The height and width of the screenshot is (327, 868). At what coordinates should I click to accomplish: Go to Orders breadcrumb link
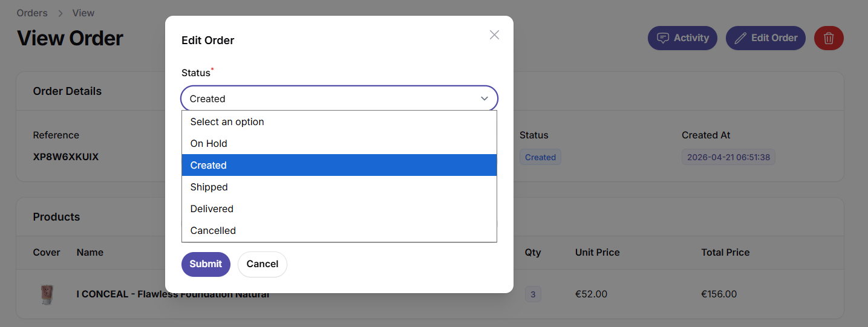pos(32,13)
